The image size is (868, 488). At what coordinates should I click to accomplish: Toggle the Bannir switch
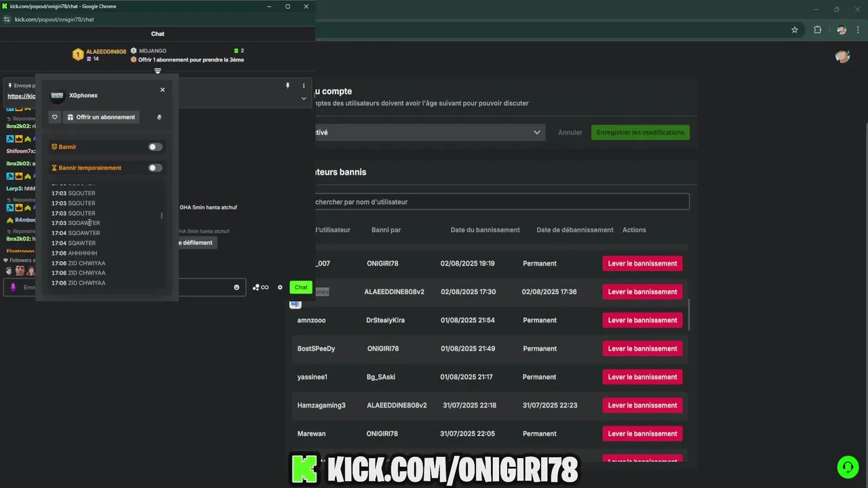click(155, 147)
